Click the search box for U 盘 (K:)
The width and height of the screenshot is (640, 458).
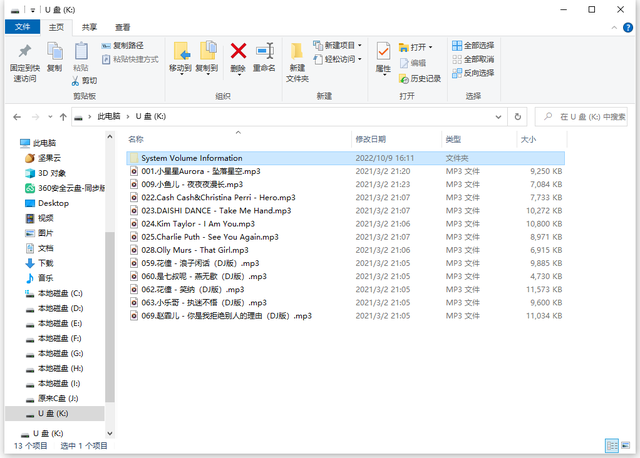[x=581, y=117]
